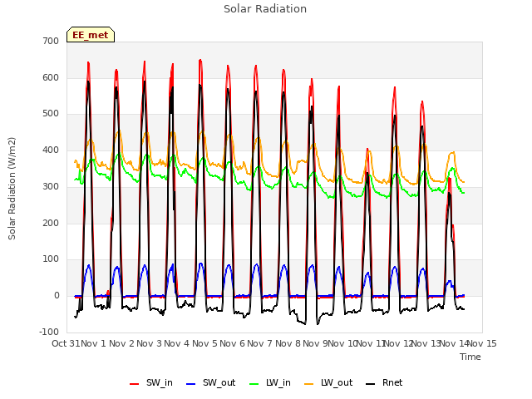The width and height of the screenshot is (532, 399).
Task: Click the Oct 31 x-axis tick label
Action: [x=66, y=343]
